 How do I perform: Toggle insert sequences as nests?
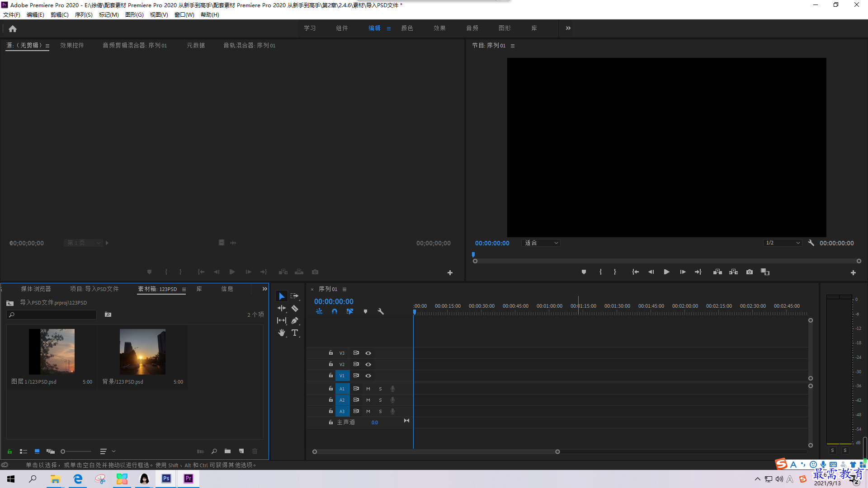tap(319, 311)
